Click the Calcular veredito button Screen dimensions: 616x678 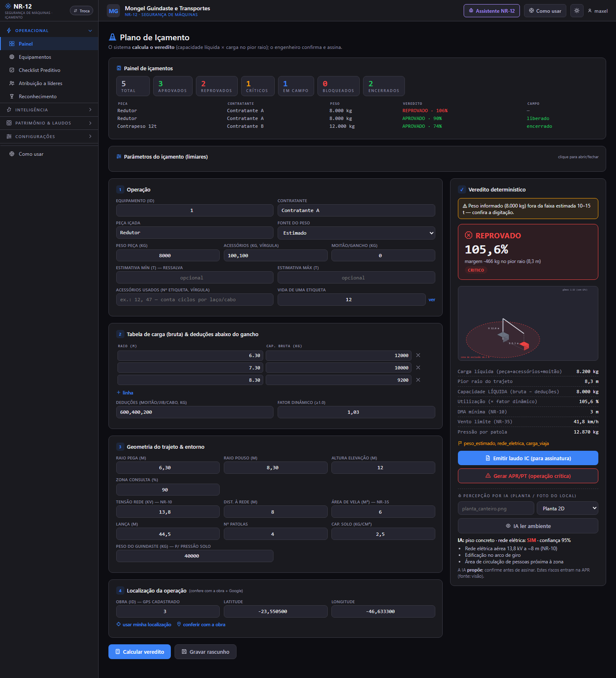140,652
